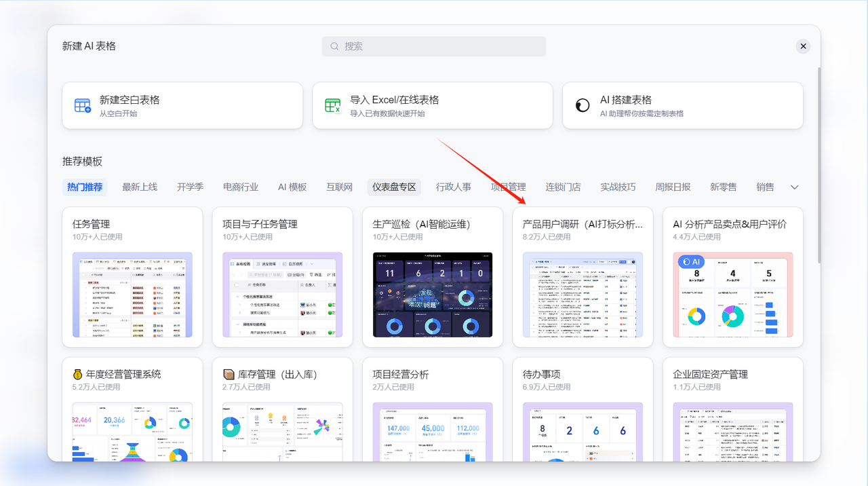This screenshot has height=486, width=868.
Task: Switch to 行政人事 template category
Action: click(x=454, y=187)
